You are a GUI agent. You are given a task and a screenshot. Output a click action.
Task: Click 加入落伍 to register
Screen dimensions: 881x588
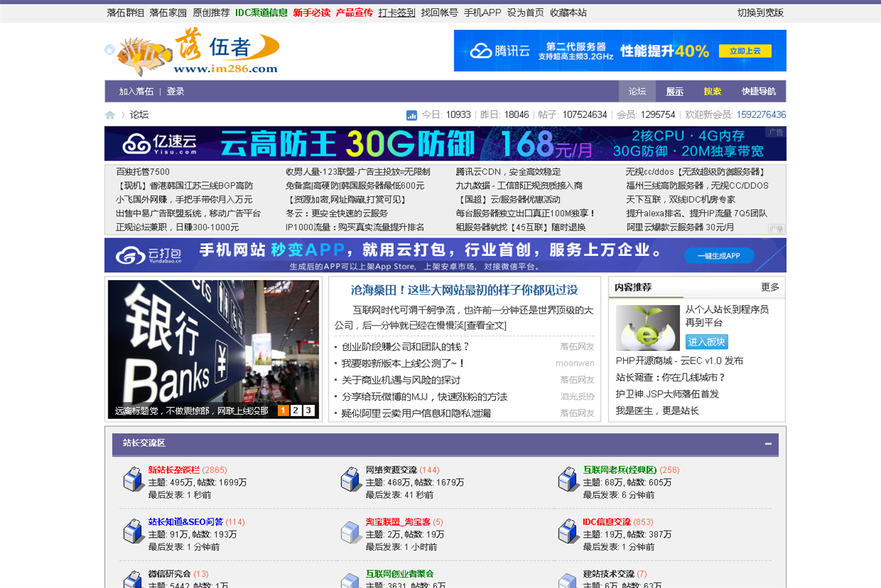(x=136, y=92)
